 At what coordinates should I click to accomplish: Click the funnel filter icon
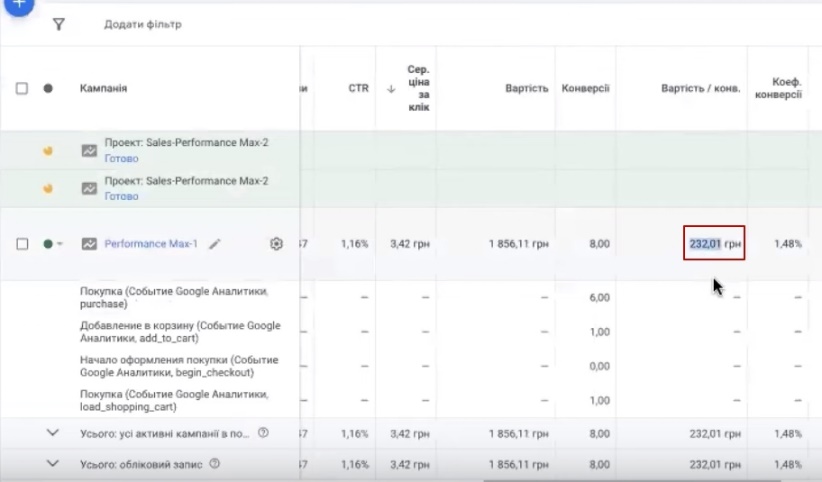59,24
